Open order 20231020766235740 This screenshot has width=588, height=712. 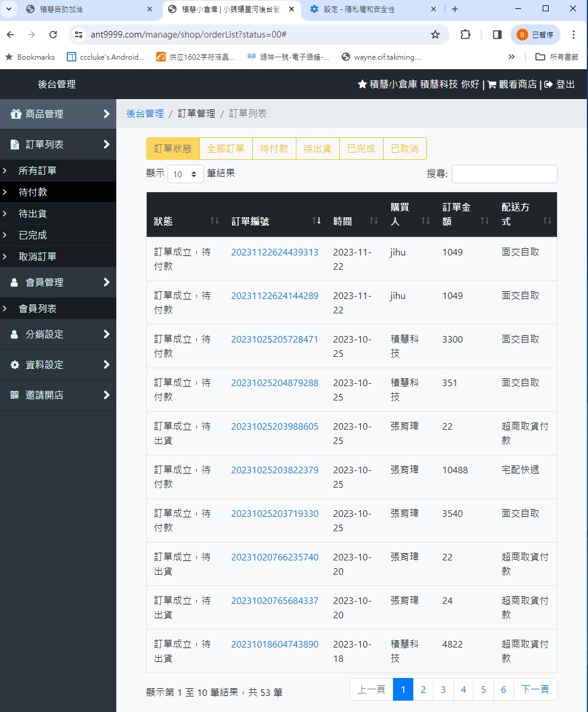point(274,557)
